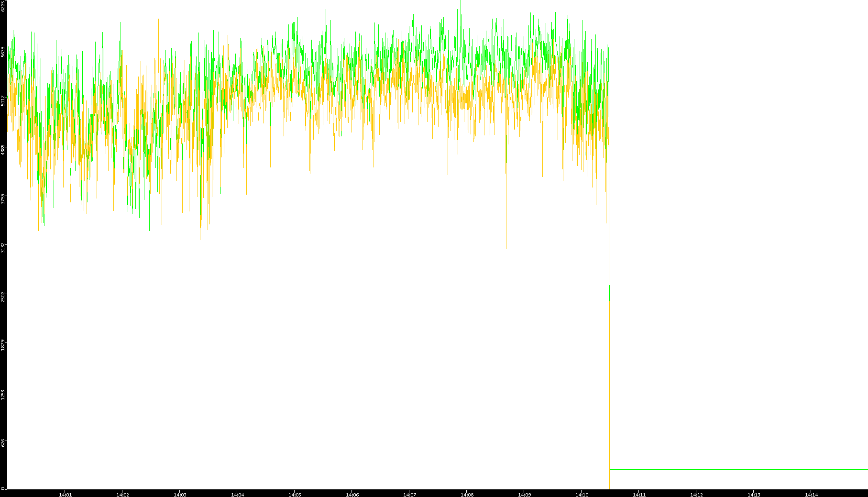Click the flat low line after 14:11
Screen dimensions: 868x497
[x=736, y=469]
